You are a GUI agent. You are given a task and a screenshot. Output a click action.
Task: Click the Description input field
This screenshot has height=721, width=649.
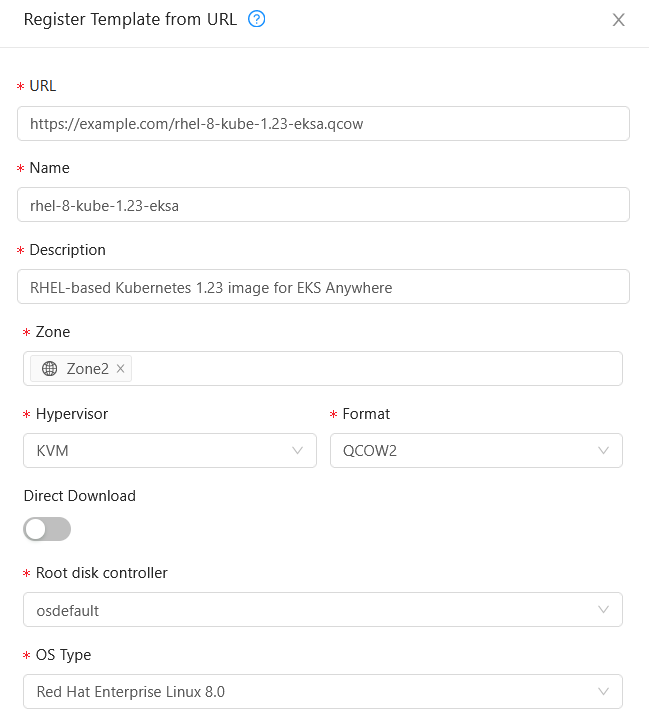click(x=323, y=287)
